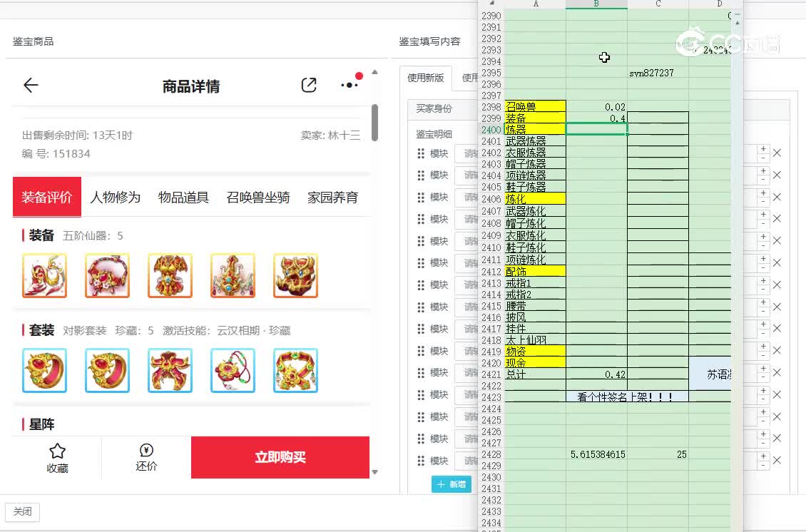This screenshot has width=806, height=532.
Task: Click the drag handle of the bottom 模块 row
Action: pos(421,461)
